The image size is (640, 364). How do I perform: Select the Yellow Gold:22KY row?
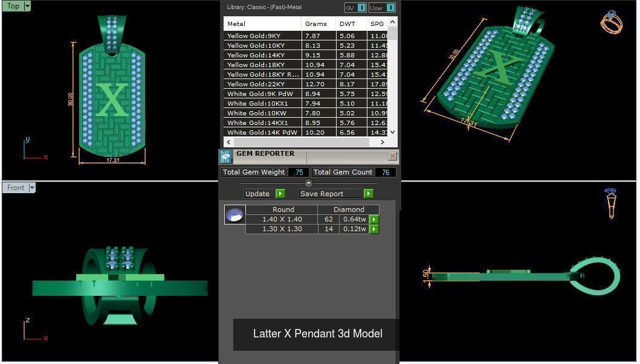point(305,84)
